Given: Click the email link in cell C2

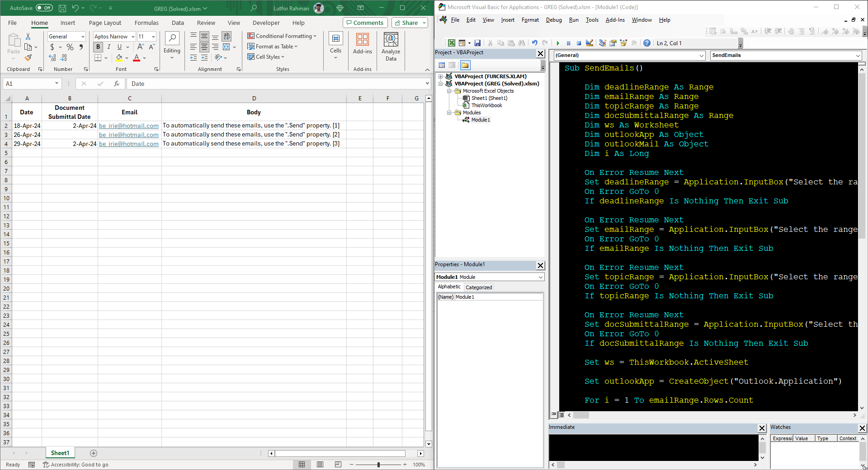Looking at the screenshot, I should pos(129,126).
